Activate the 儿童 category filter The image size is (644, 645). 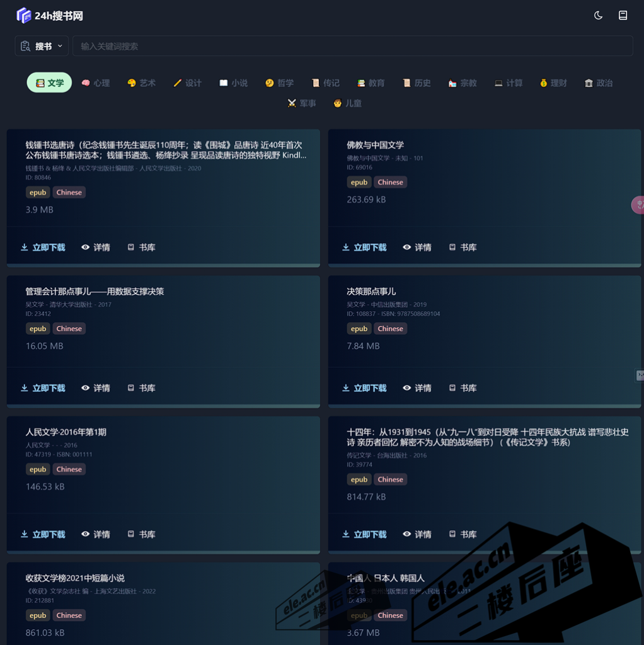[347, 103]
